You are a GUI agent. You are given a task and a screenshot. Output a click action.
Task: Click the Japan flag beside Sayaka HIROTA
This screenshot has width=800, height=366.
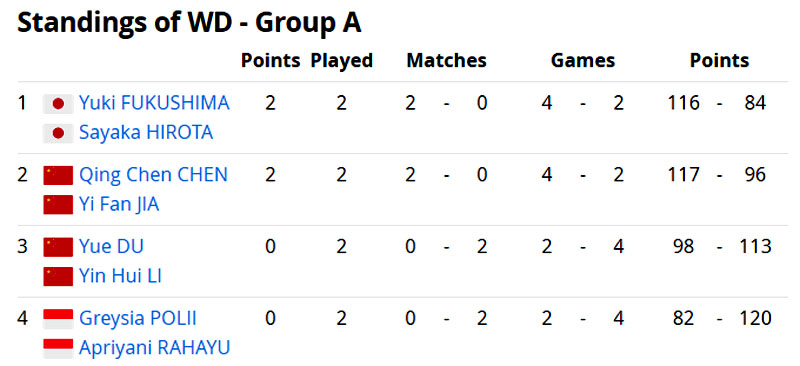click(58, 133)
